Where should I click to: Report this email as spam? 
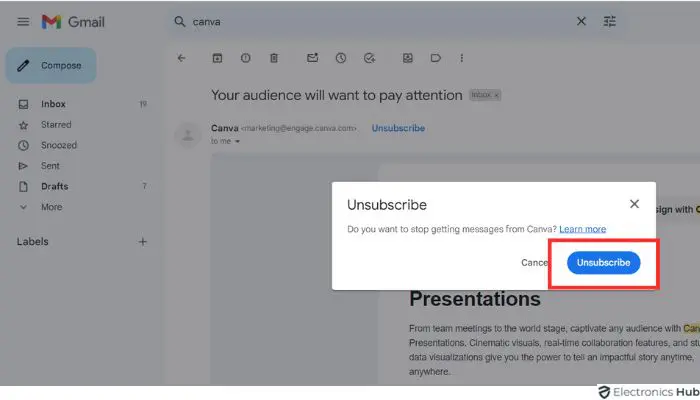[x=245, y=58]
